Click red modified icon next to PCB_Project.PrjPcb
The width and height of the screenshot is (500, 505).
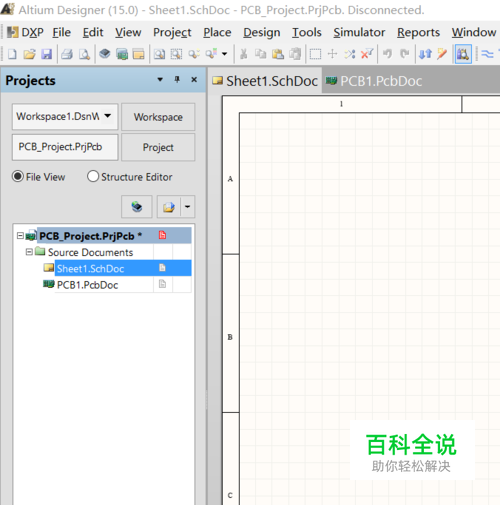pos(162,235)
